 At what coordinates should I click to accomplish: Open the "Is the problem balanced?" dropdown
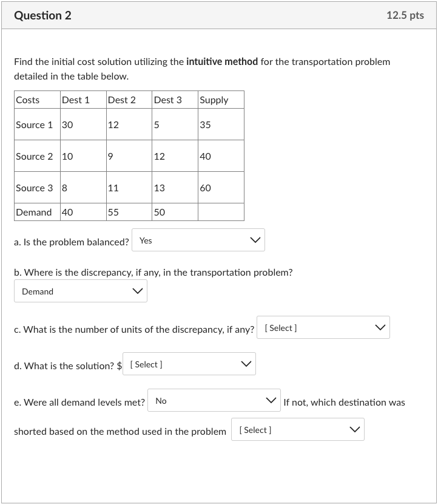(x=198, y=240)
